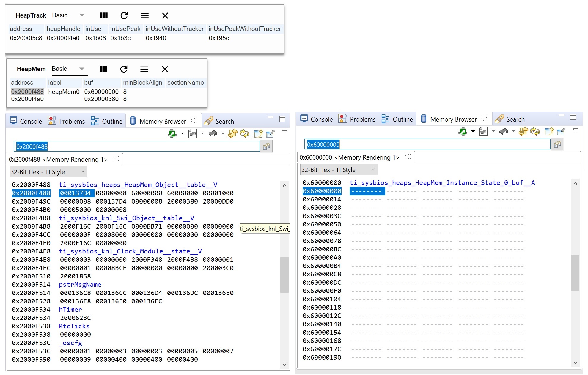The height and width of the screenshot is (375, 588).
Task: Open HeapTrack column settings icon
Action: point(104,15)
